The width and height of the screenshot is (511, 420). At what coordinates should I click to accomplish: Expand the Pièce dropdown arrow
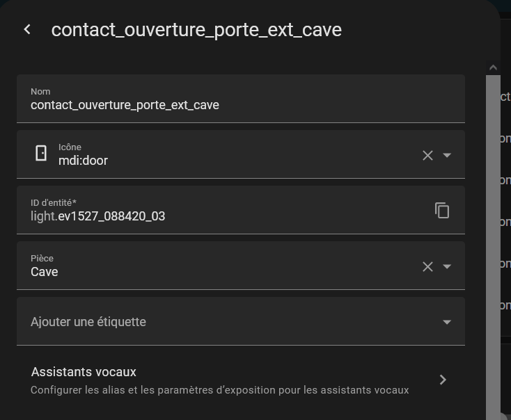pyautogui.click(x=447, y=266)
